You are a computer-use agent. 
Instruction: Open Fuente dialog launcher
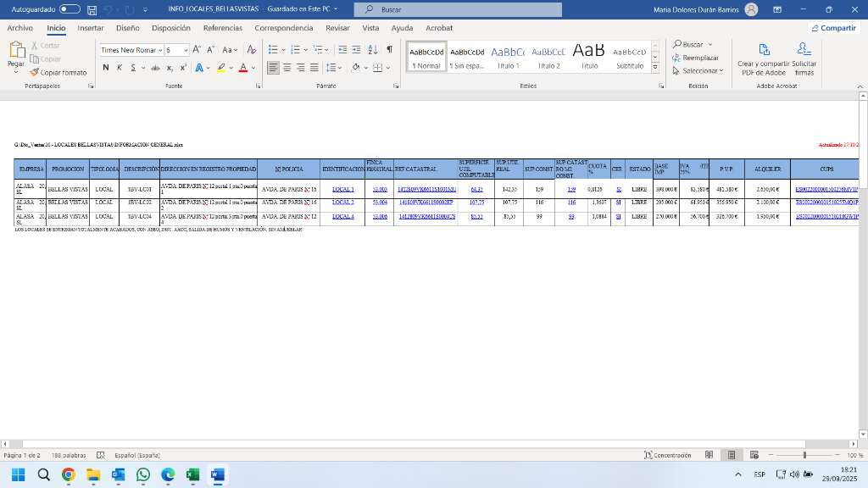click(258, 86)
